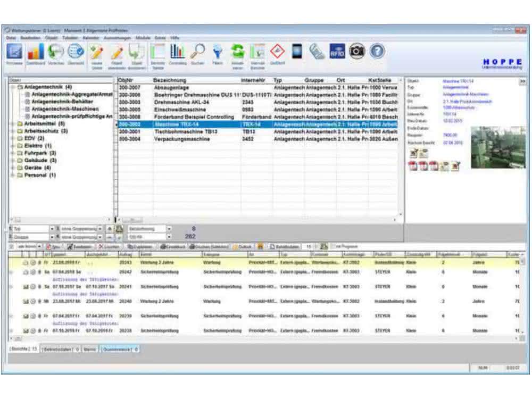The height and width of the screenshot is (399, 532).
Task: Expand the Arbeitsschutz (3) tree node
Action: tap(14, 131)
